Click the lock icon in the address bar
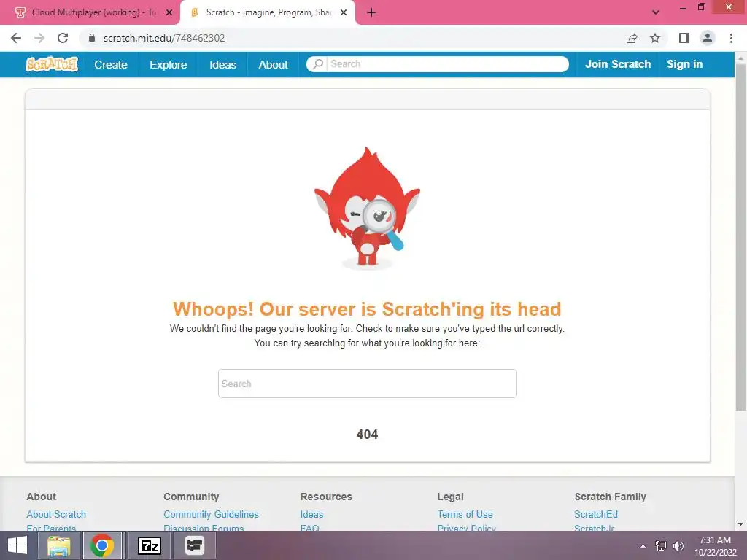Viewport: 747px width, 560px height. pos(92,38)
